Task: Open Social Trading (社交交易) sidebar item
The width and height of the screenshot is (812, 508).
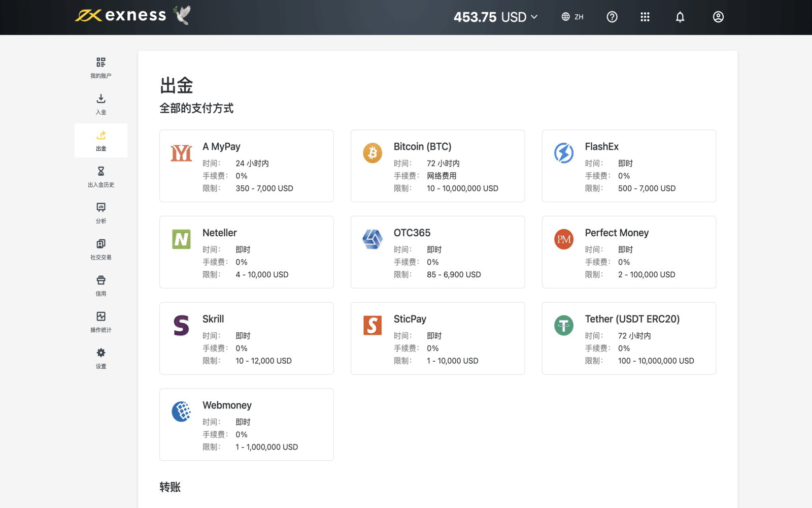Action: coord(101,249)
